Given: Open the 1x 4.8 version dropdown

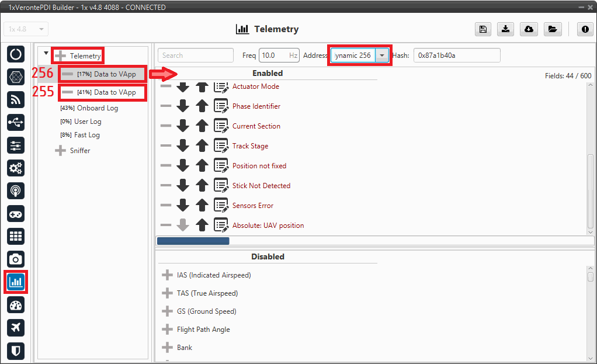Looking at the screenshot, I should click(26, 29).
